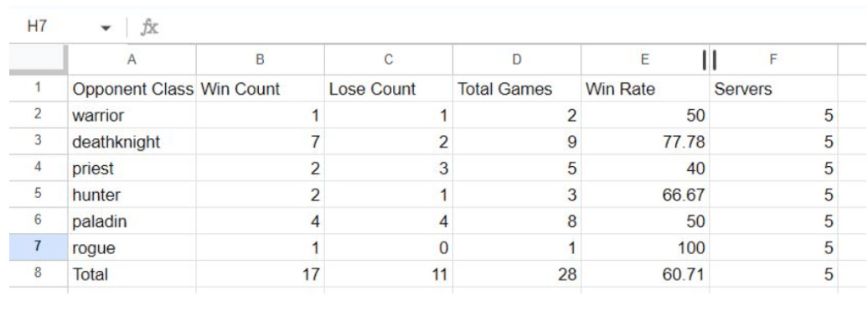868x312 pixels.
Task: Select row 3 header
Action: pyautogui.click(x=39, y=141)
